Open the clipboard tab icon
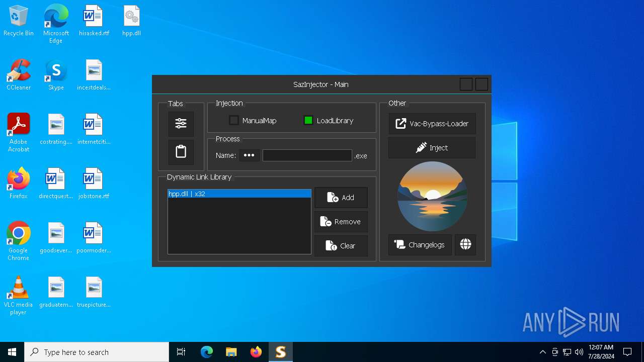Screen dimensions: 644x362 pyautogui.click(x=181, y=152)
